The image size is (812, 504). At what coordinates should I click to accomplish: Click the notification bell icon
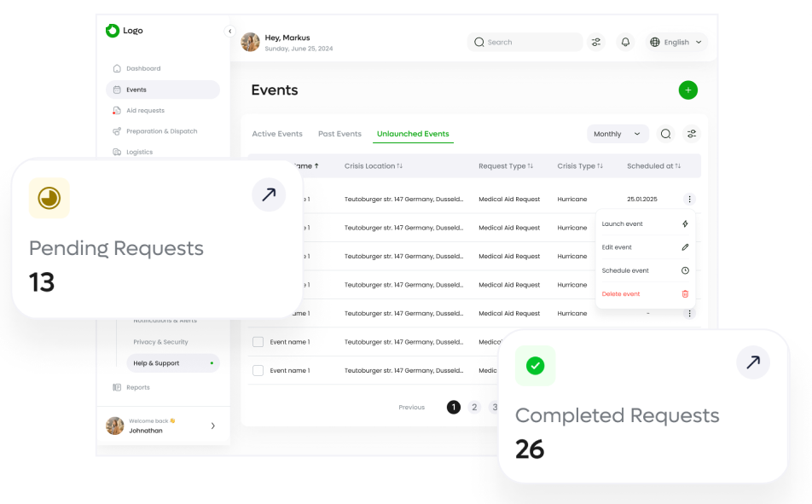626,42
